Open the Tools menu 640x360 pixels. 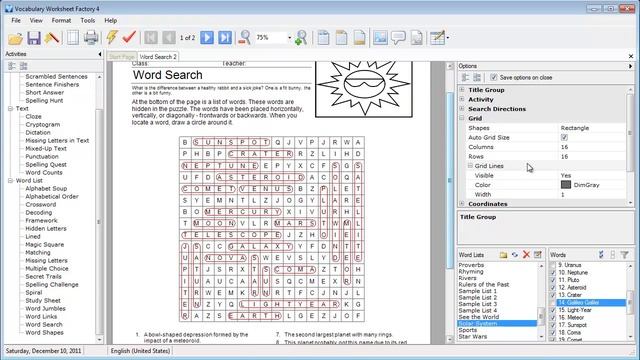[x=87, y=20]
